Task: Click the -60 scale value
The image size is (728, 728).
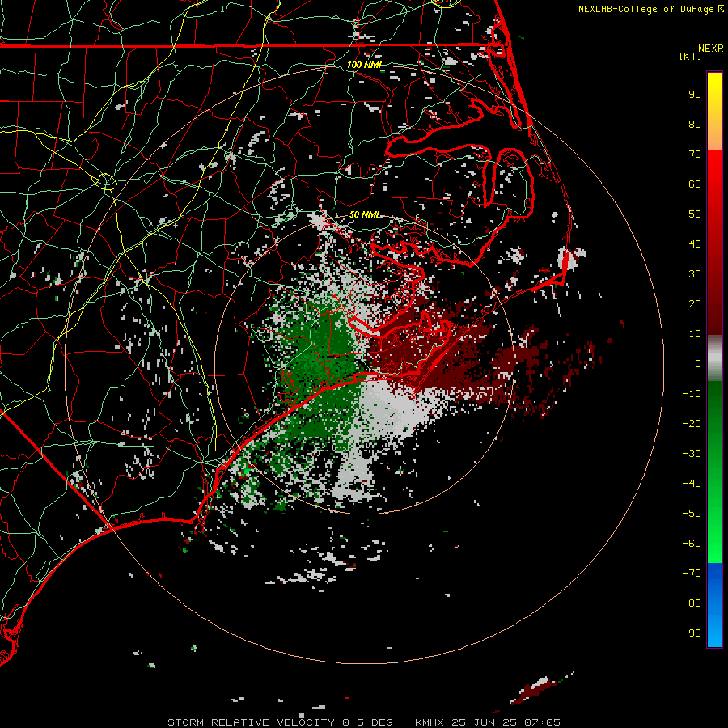Action: pyautogui.click(x=692, y=544)
